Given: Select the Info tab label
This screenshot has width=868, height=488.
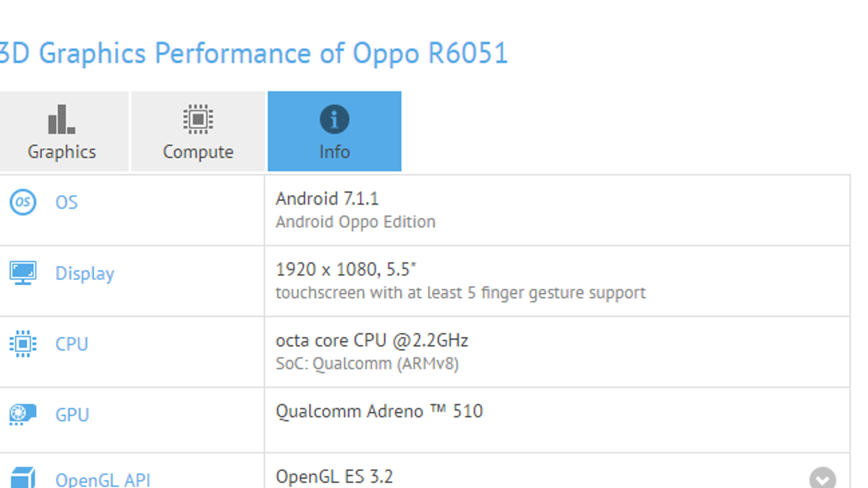Looking at the screenshot, I should tap(334, 152).
